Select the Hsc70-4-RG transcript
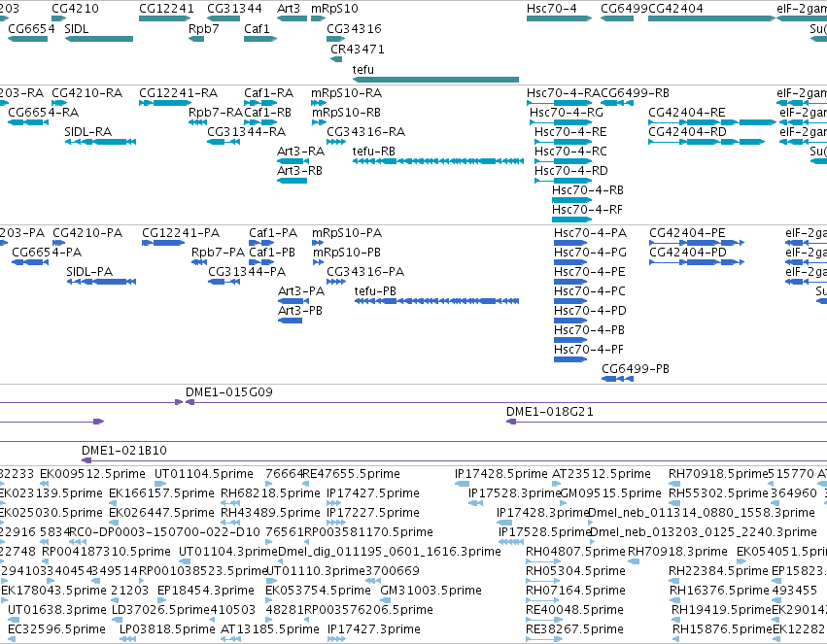The image size is (827, 644). click(561, 122)
